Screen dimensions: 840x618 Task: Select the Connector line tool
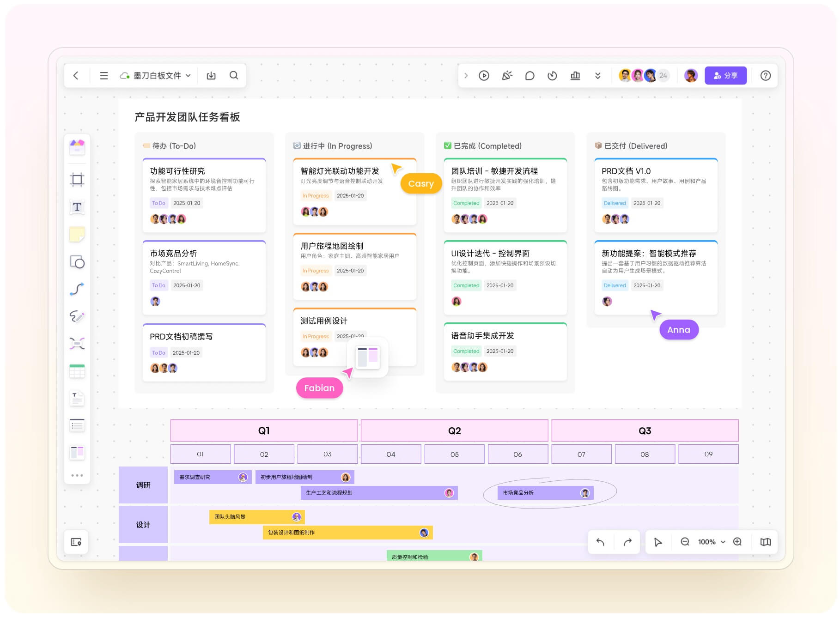(77, 289)
